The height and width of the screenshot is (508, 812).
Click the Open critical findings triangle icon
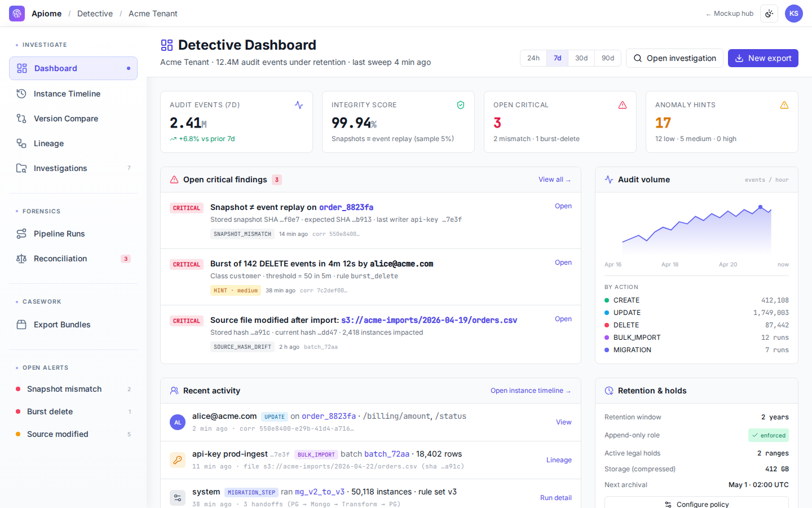pyautogui.click(x=174, y=179)
